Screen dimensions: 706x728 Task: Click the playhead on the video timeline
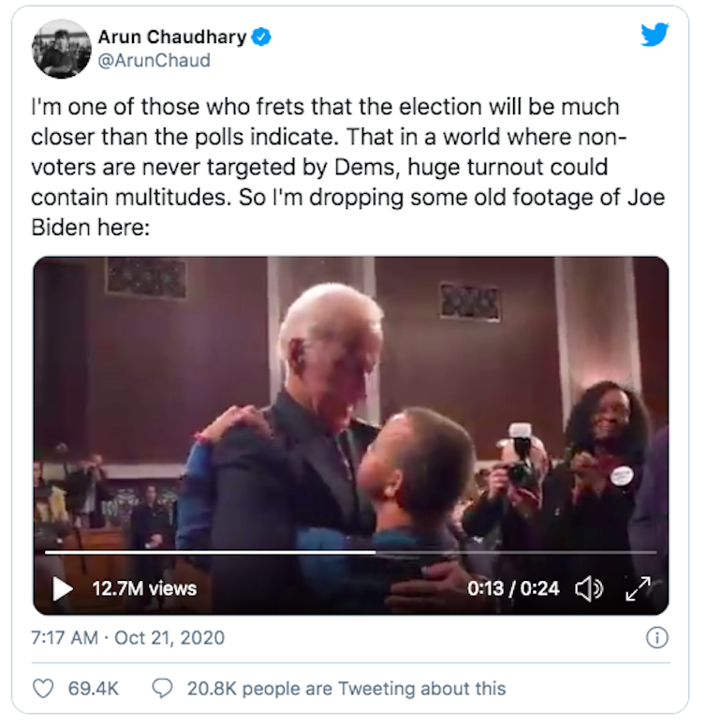(x=375, y=552)
